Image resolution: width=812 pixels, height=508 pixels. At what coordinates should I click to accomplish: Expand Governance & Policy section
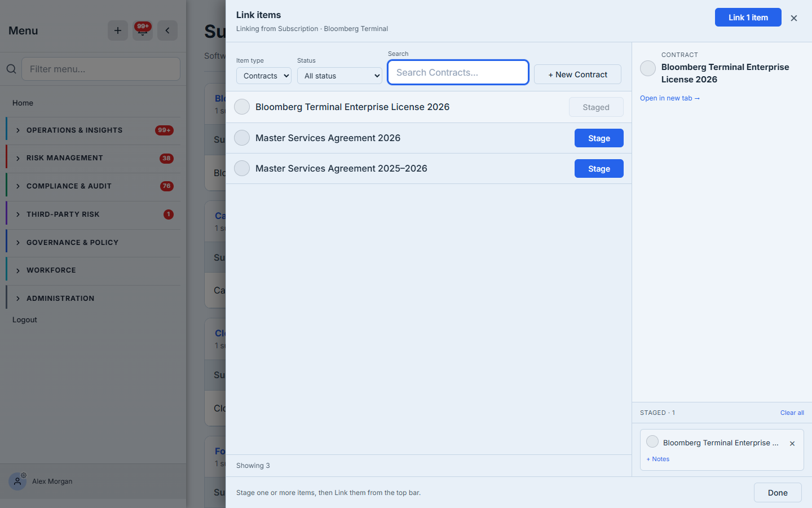click(x=93, y=243)
